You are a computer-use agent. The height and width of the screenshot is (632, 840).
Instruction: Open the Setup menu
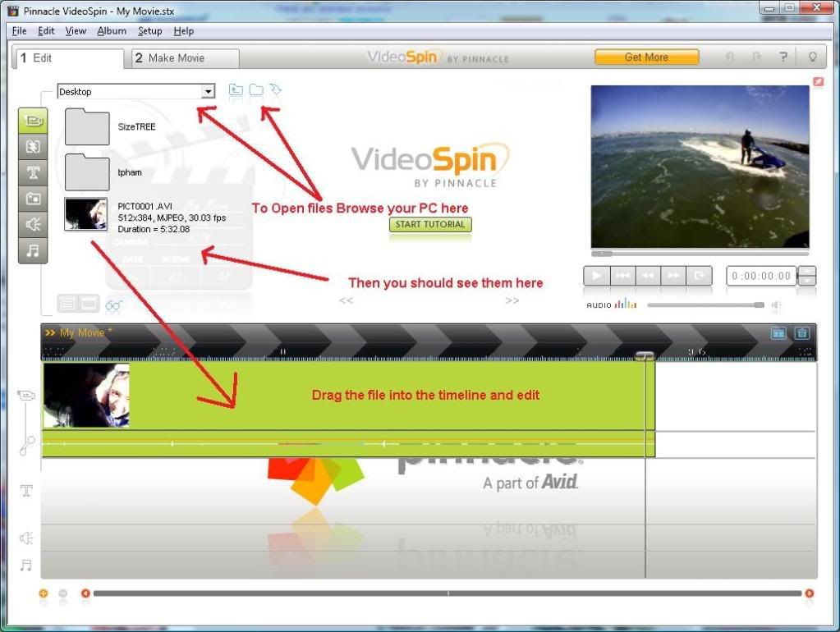tap(149, 31)
